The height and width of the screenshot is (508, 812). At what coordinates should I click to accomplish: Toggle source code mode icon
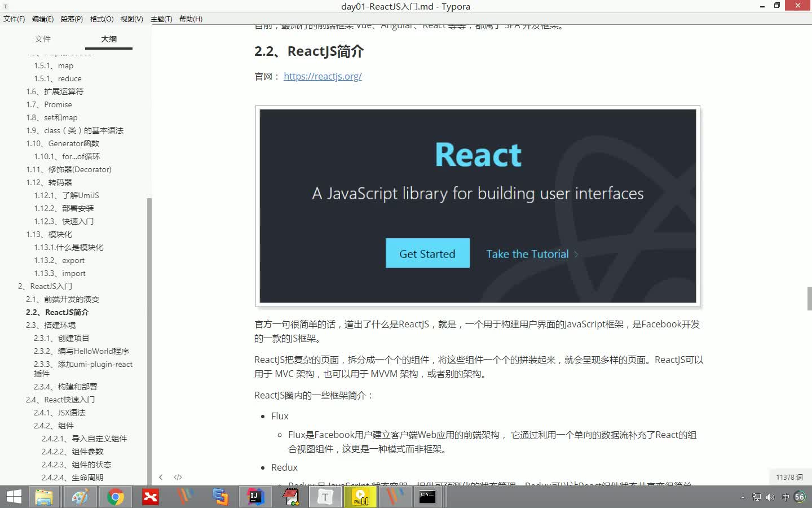178,477
